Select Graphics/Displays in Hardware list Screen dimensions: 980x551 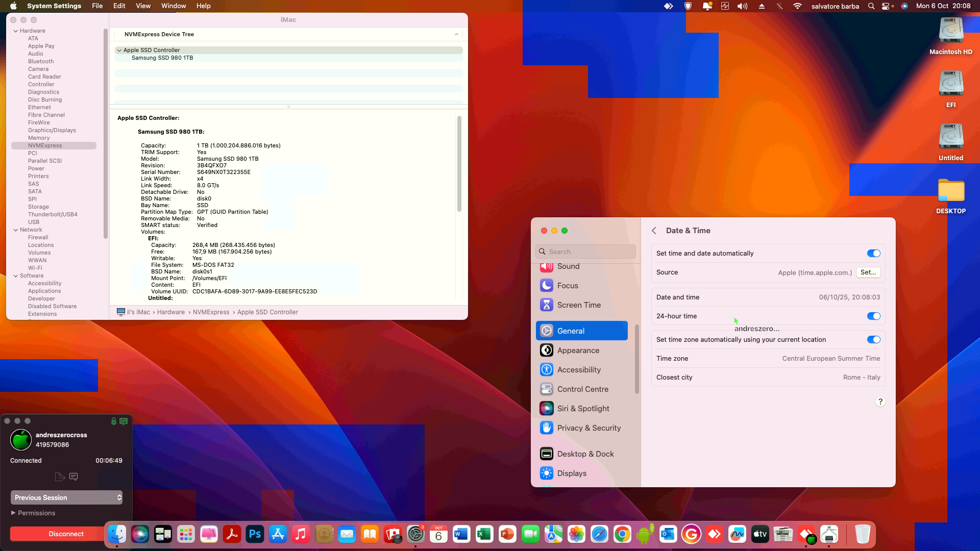(x=52, y=130)
